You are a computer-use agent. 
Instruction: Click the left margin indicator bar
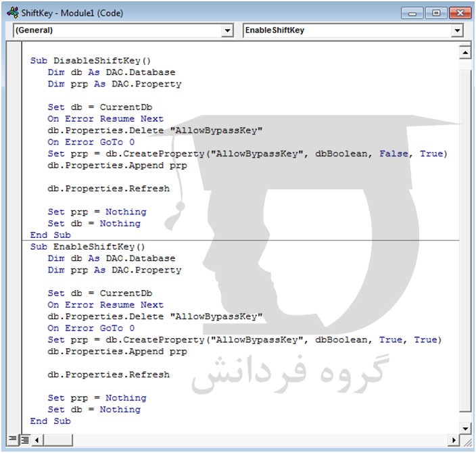tap(14, 238)
